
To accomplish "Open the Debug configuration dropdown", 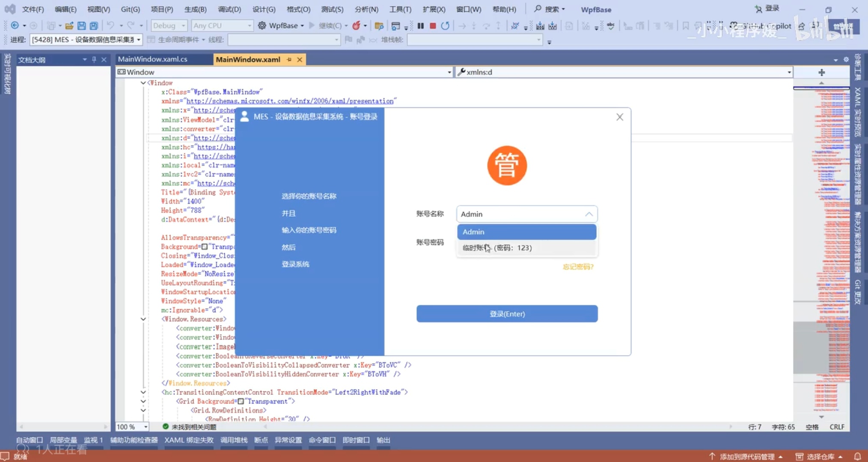I will click(x=168, y=25).
